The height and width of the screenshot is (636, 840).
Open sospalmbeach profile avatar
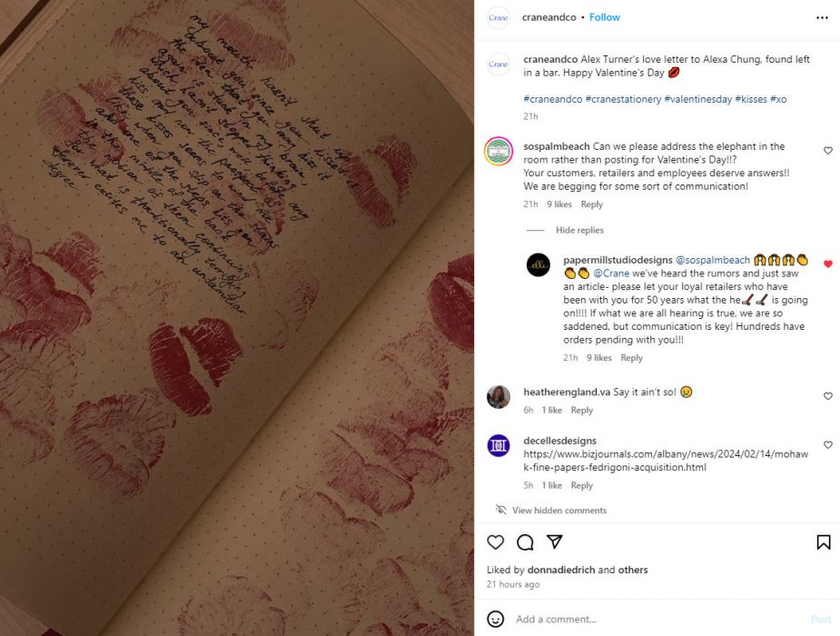click(499, 151)
